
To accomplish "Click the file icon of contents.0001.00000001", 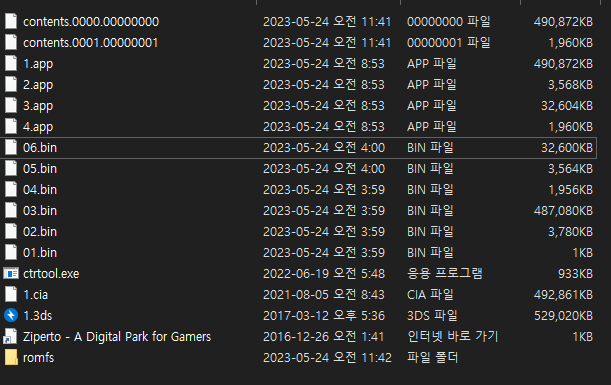I will [11, 42].
